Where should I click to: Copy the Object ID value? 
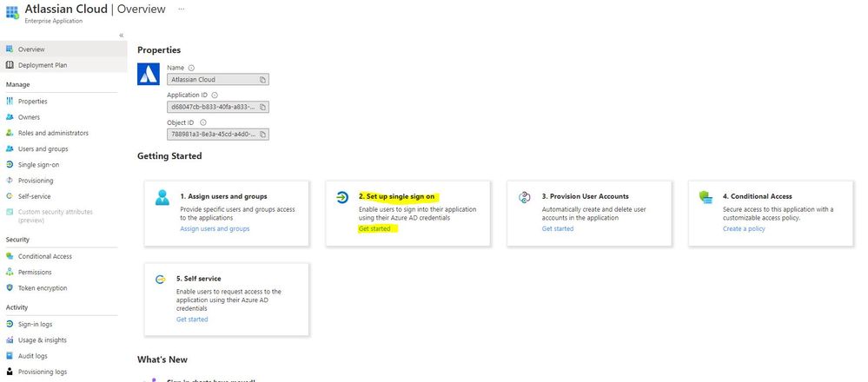pos(263,135)
